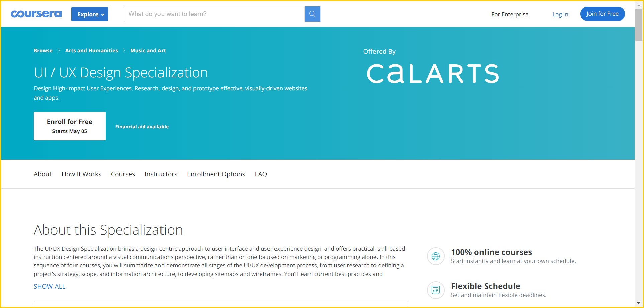Open the Explore dropdown menu

click(x=90, y=14)
